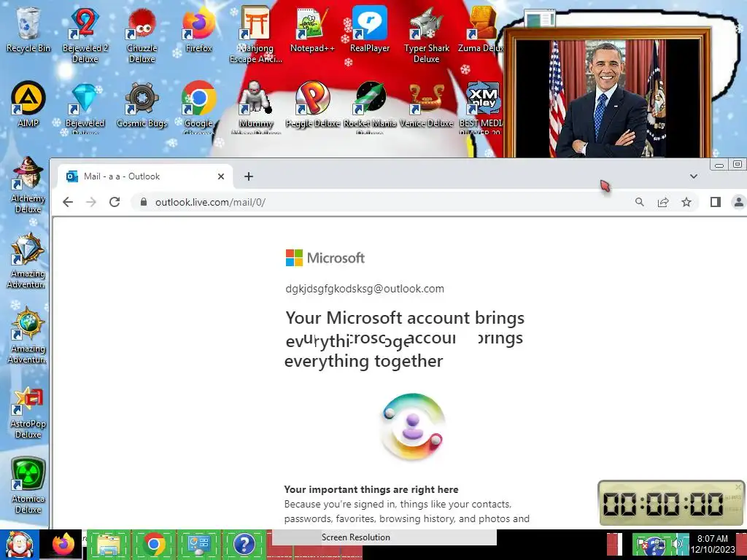Image resolution: width=747 pixels, height=560 pixels.
Task: Open Chrome's zoom magnifier icon
Action: pyautogui.click(x=639, y=202)
